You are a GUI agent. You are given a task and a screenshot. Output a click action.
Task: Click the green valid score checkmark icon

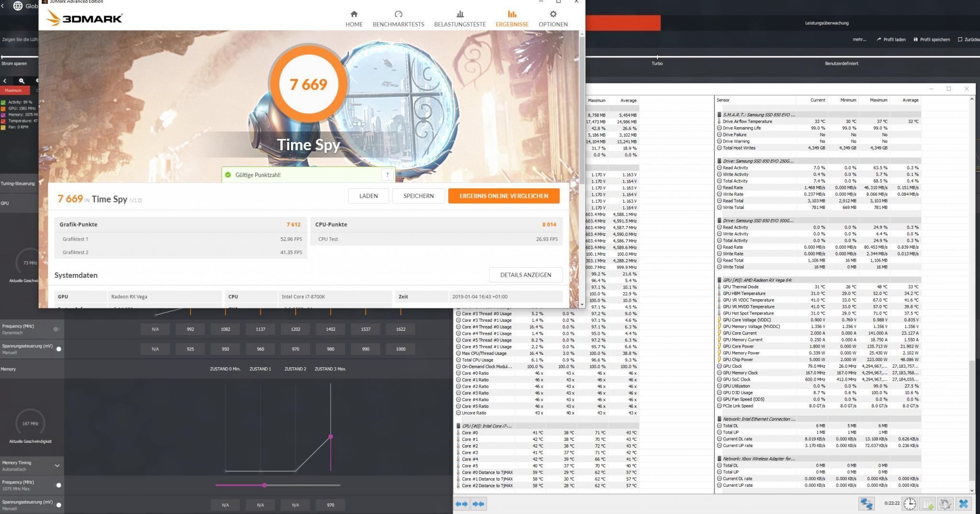coord(228,175)
